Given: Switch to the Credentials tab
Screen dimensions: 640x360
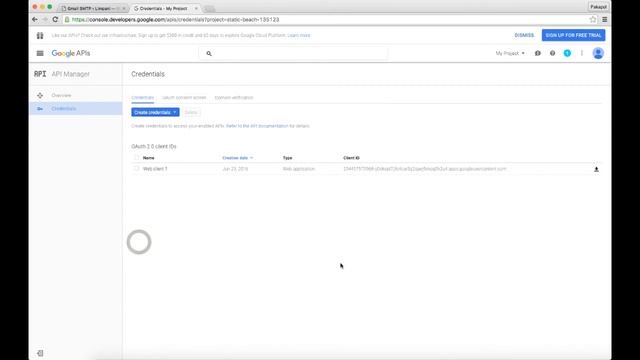Looking at the screenshot, I should [142, 98].
